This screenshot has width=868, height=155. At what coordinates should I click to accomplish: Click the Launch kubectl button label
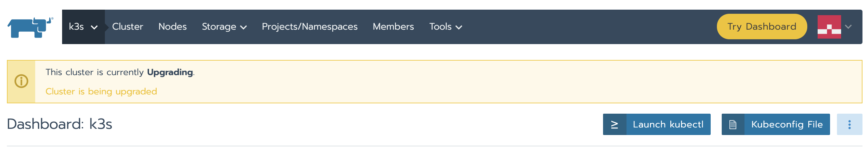pos(668,124)
